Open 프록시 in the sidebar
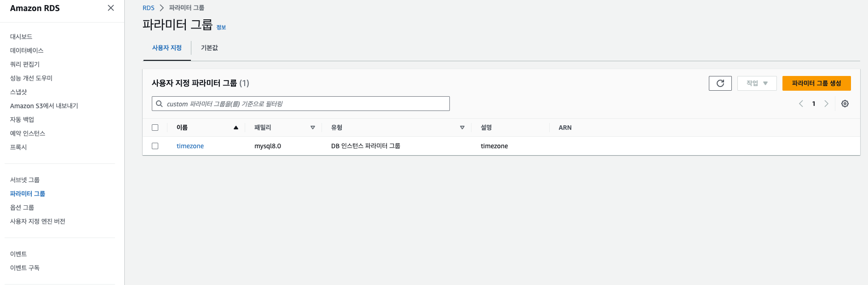868x285 pixels. coord(18,147)
